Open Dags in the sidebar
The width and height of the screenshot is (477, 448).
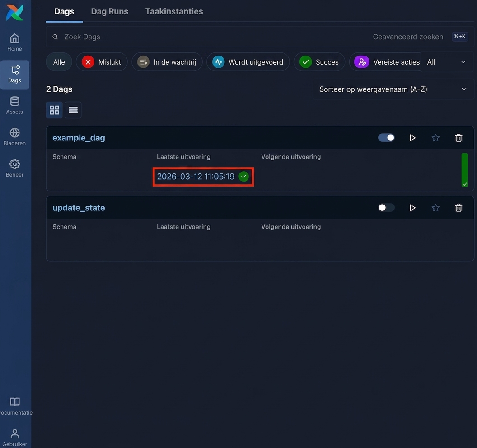click(14, 75)
